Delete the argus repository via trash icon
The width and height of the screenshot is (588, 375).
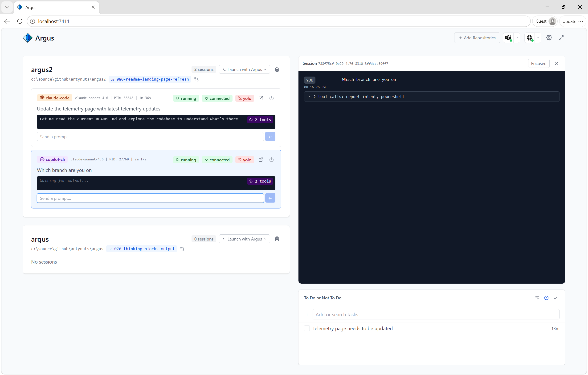(277, 239)
